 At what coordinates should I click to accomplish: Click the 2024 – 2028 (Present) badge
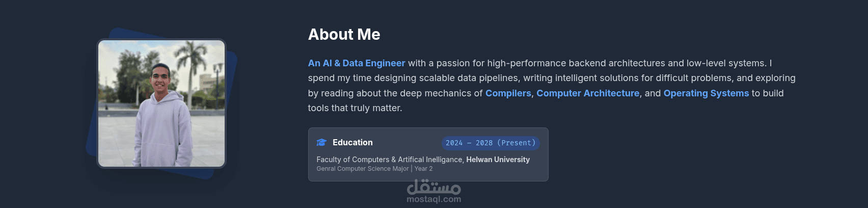point(490,143)
